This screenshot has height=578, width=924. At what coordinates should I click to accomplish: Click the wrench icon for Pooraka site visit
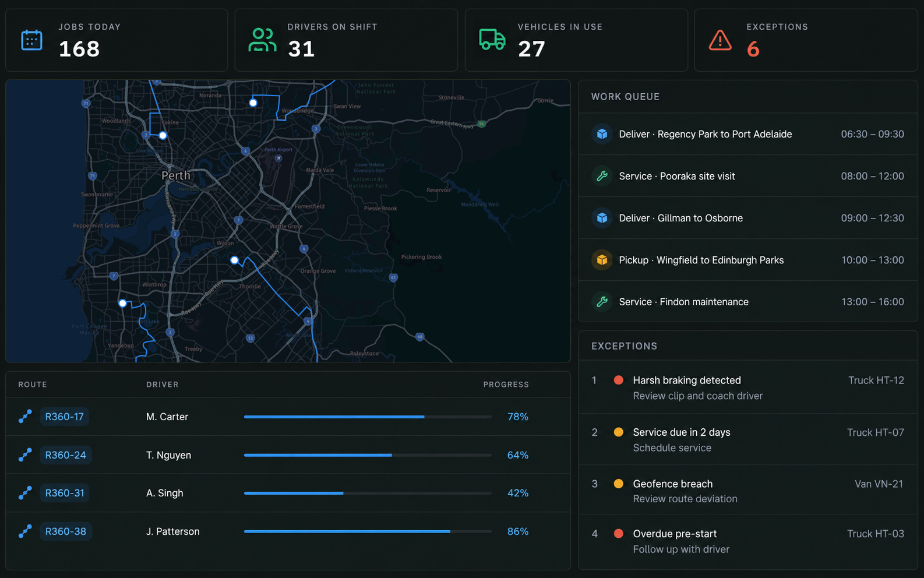point(602,176)
